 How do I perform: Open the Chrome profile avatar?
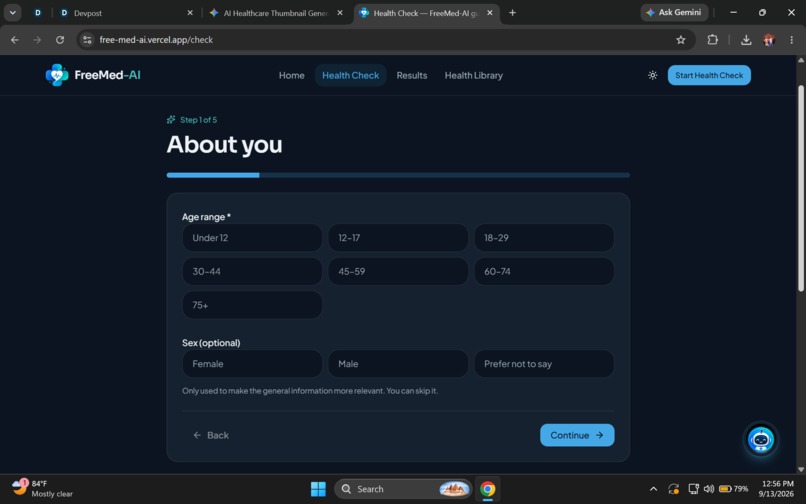tap(769, 40)
